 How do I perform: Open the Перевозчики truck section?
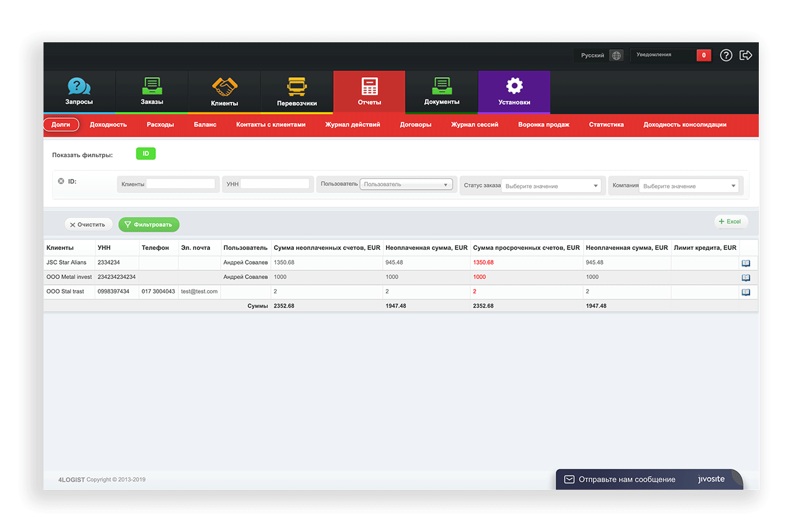click(296, 92)
